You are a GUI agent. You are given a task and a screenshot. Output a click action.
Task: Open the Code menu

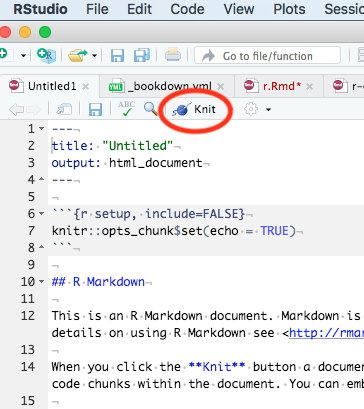(x=187, y=9)
